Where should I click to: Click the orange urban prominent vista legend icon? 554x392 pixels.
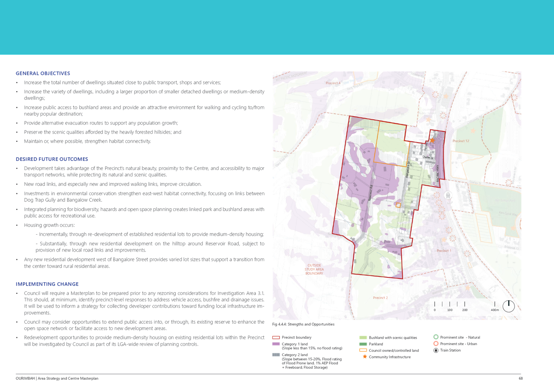(436, 343)
